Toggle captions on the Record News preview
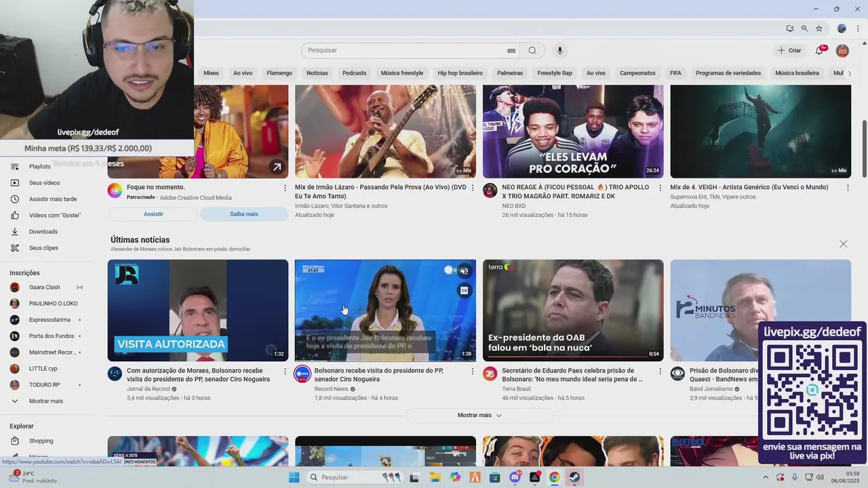Image resolution: width=868 pixels, height=488 pixels. tap(464, 290)
